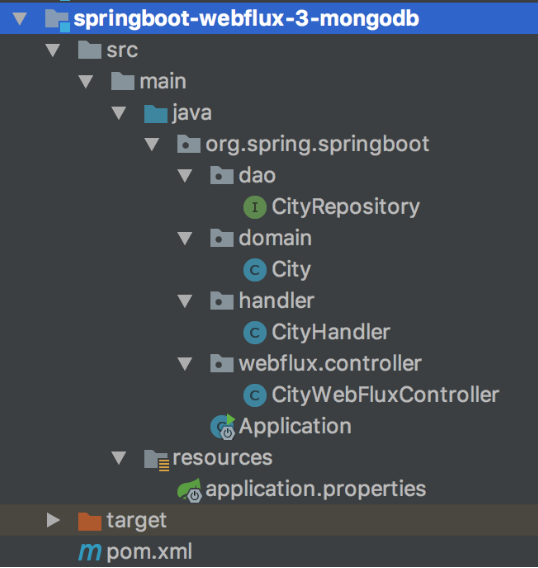This screenshot has height=568, width=538.
Task: Click the domain package icon
Action: 221,238
